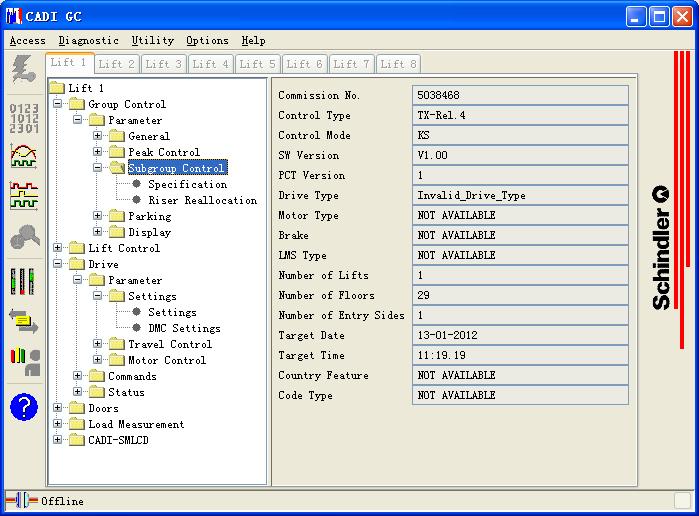Viewport: 699px width, 516px height.
Task: Open the Utility menu
Action: tap(153, 41)
